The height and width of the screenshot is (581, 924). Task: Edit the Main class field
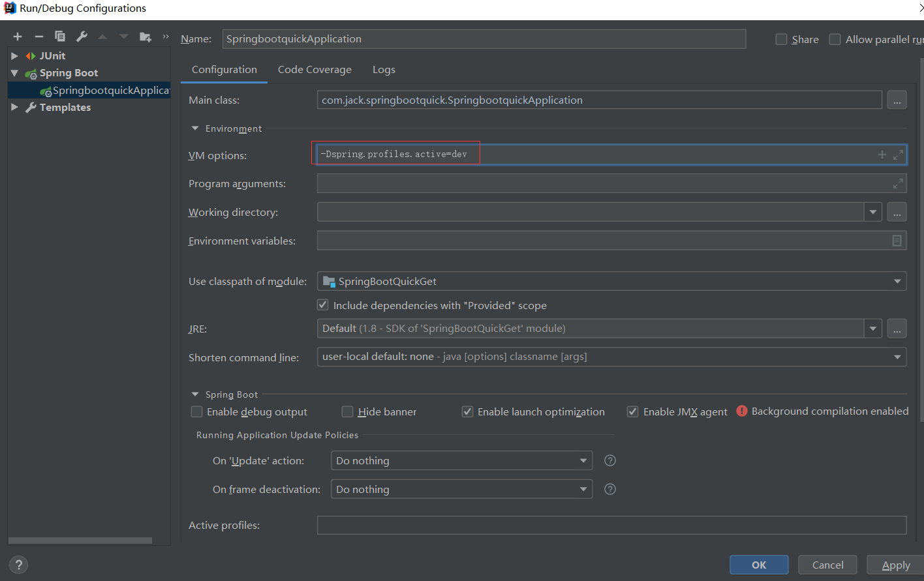(x=600, y=100)
